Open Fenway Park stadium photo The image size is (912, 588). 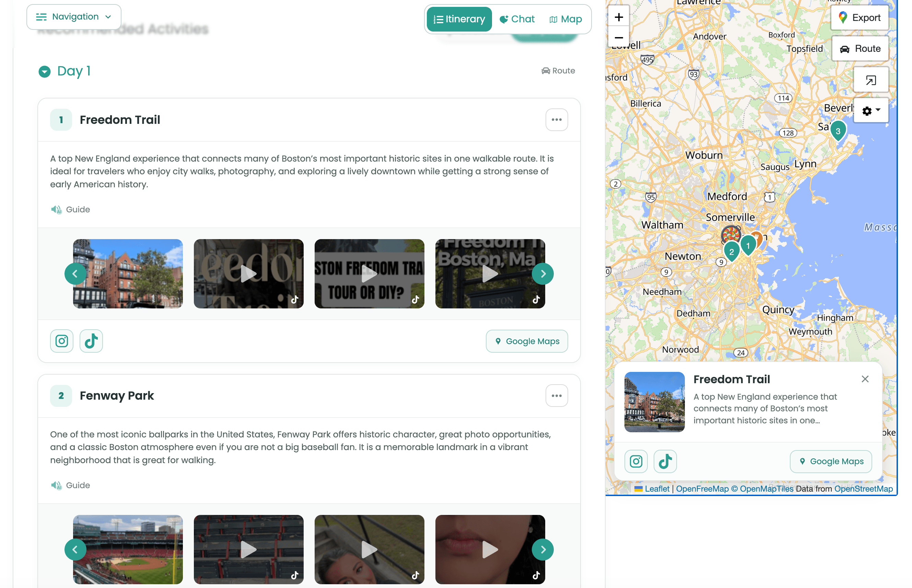128,550
